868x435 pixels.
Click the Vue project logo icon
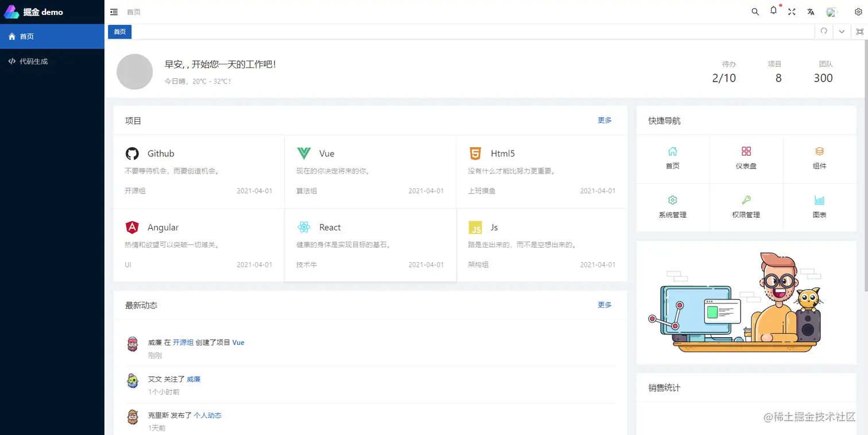click(x=304, y=153)
